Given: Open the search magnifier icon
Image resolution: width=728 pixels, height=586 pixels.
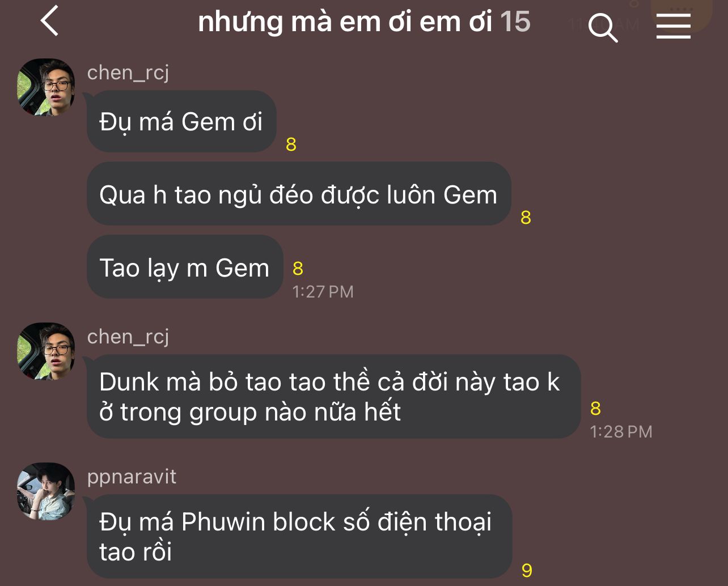Looking at the screenshot, I should click(x=603, y=28).
